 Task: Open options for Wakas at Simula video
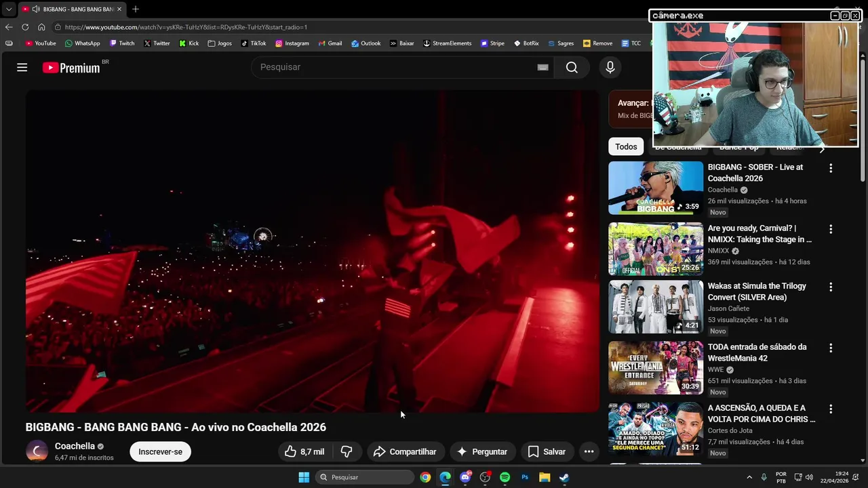pos(831,287)
